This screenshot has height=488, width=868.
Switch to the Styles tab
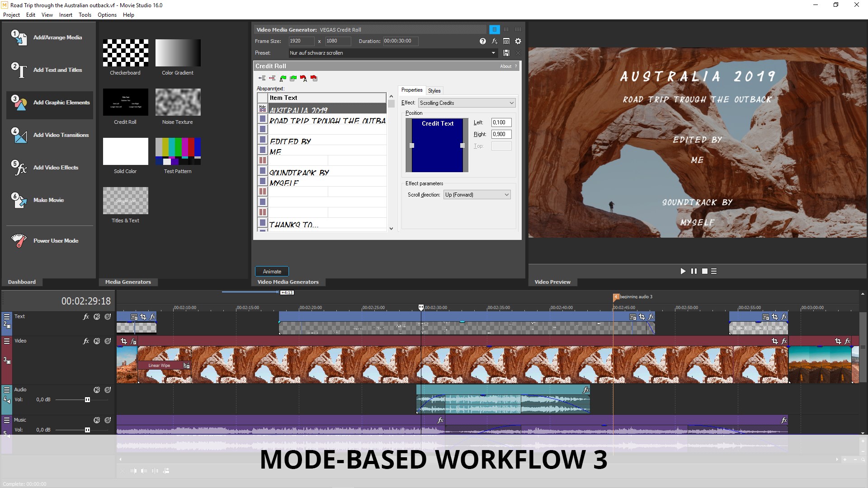[434, 90]
